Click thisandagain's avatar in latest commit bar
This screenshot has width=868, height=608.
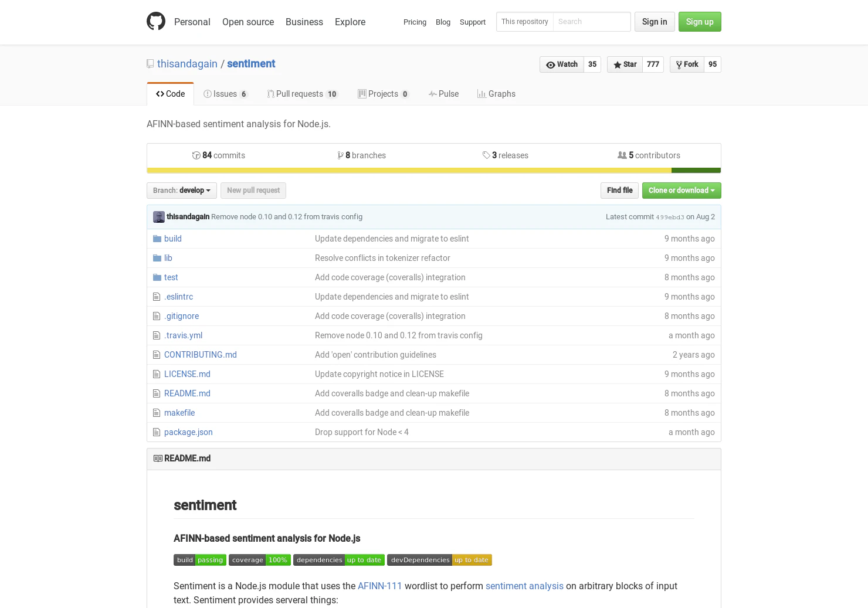click(x=159, y=217)
